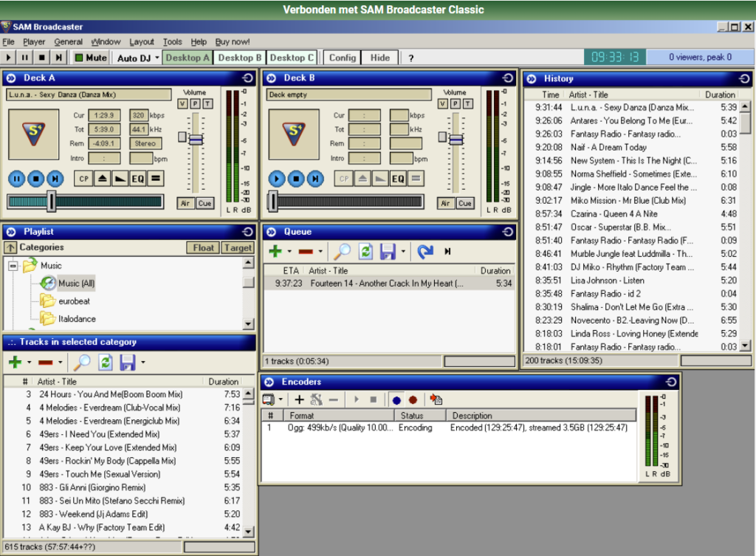The image size is (756, 556).
Task: Open dropdown next to tracks green plus
Action: point(29,362)
